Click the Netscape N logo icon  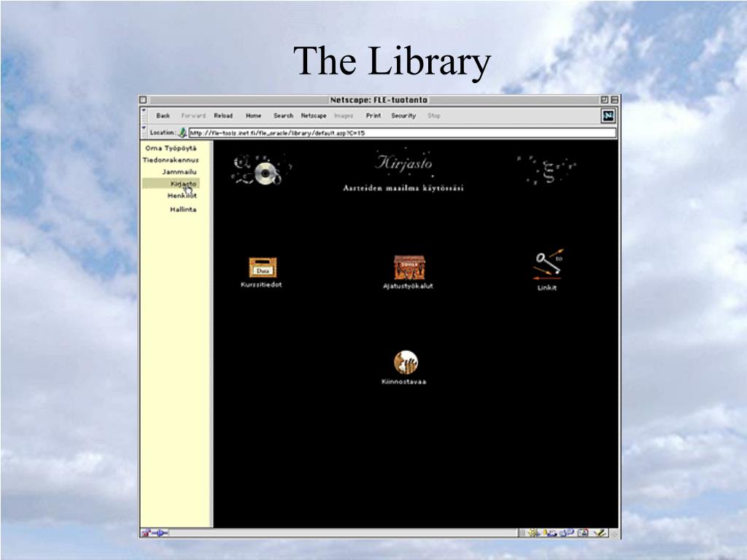coord(608,116)
